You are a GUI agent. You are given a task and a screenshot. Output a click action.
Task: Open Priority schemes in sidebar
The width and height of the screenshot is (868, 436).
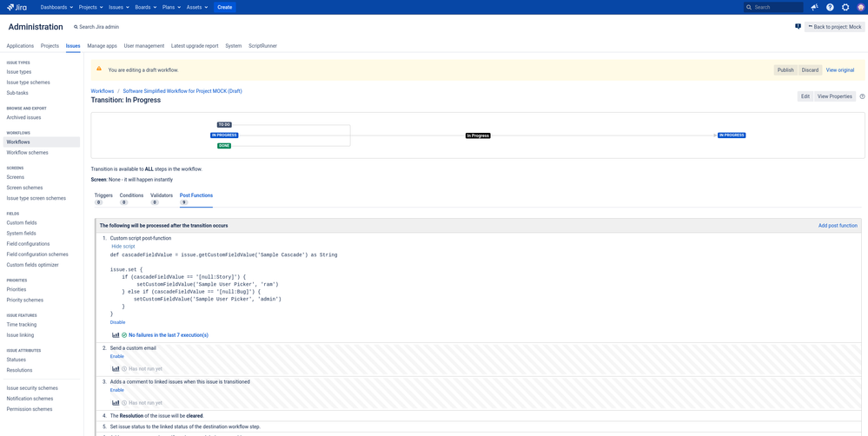[x=25, y=300]
